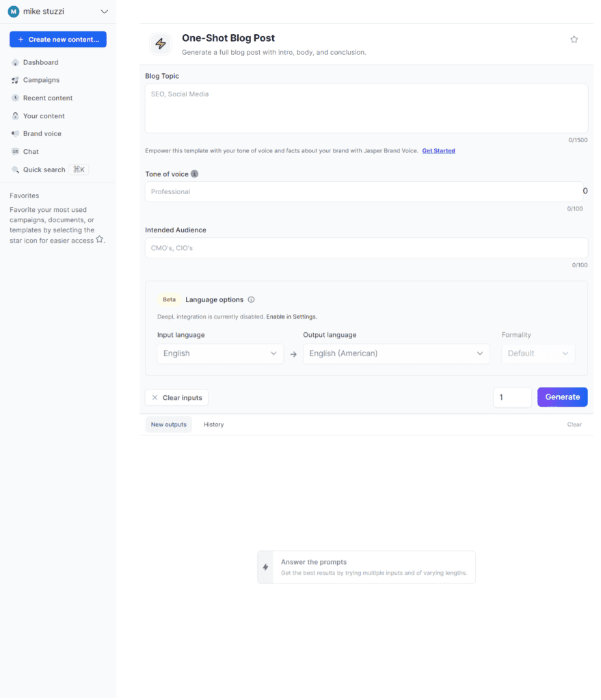Click the lightning bolt template icon
601x700 pixels.
coord(161,44)
